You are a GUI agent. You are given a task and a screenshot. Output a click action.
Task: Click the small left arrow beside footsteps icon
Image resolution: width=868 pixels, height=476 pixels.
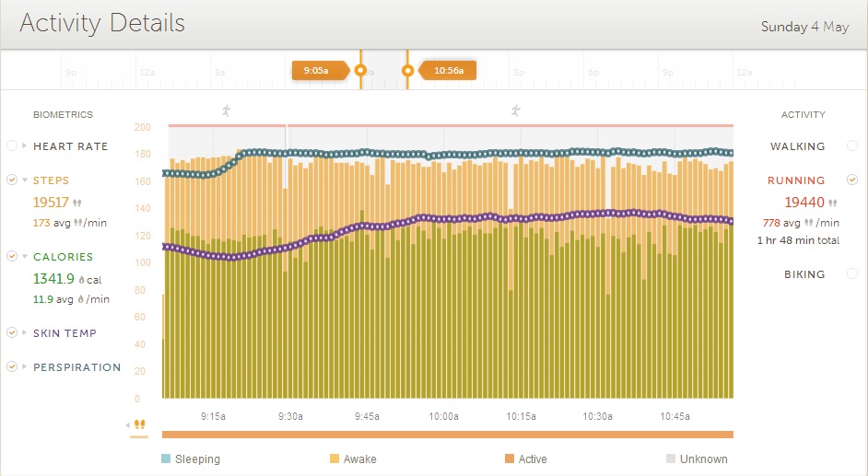click(129, 424)
